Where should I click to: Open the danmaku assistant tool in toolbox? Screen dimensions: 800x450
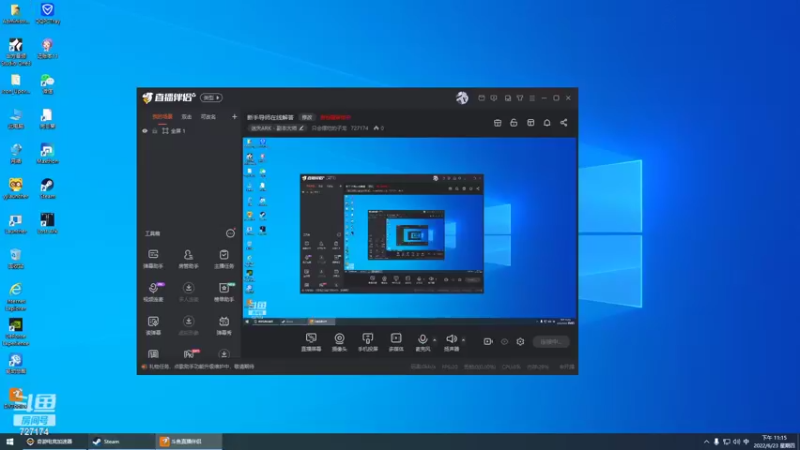pos(153,259)
